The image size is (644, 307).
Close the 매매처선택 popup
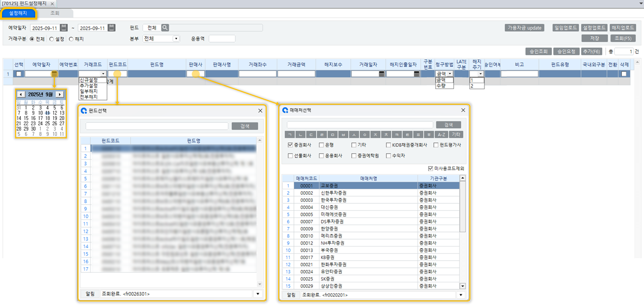(x=463, y=110)
